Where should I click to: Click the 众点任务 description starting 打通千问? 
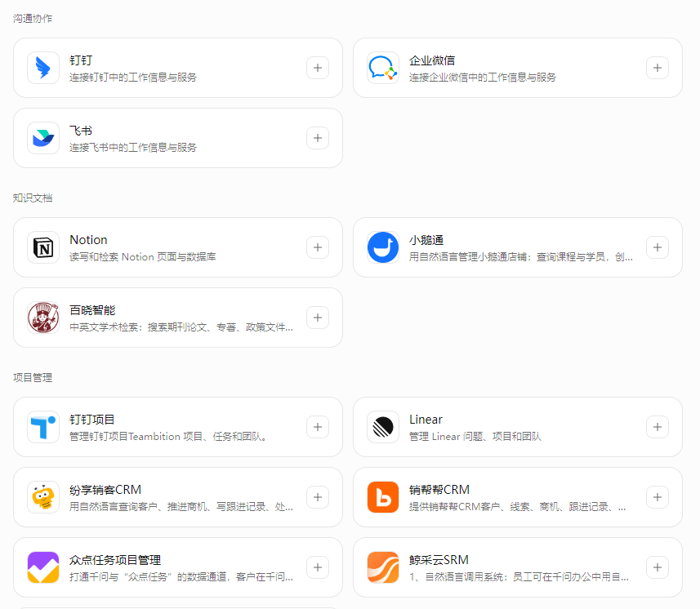point(181,577)
